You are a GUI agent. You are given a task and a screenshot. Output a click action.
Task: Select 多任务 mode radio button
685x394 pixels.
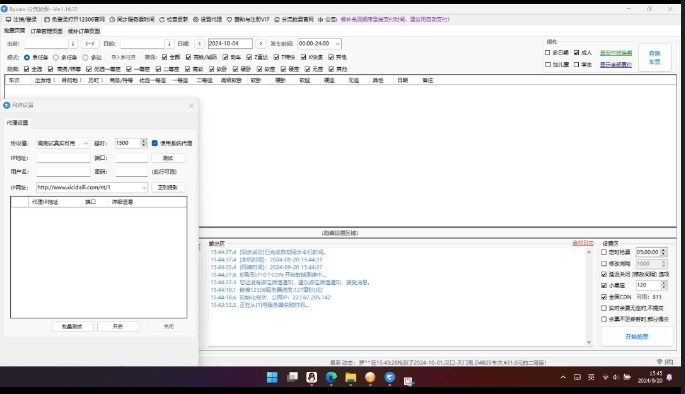click(56, 57)
